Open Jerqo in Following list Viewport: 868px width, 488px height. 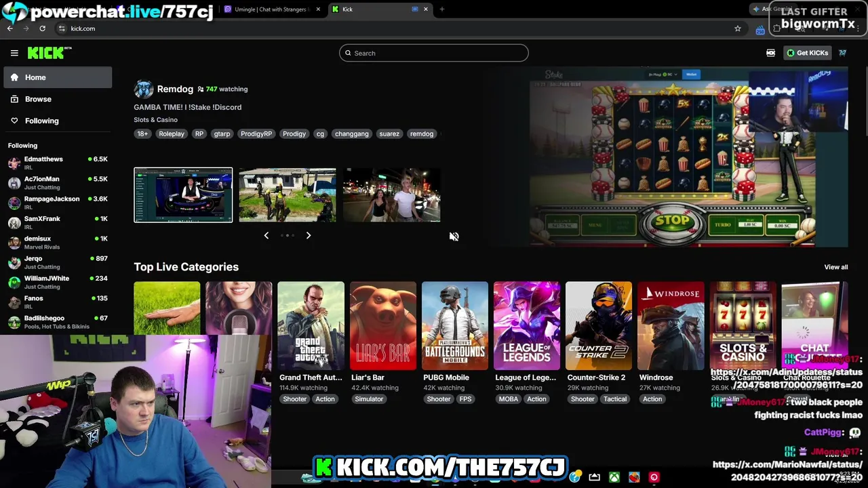click(x=58, y=262)
